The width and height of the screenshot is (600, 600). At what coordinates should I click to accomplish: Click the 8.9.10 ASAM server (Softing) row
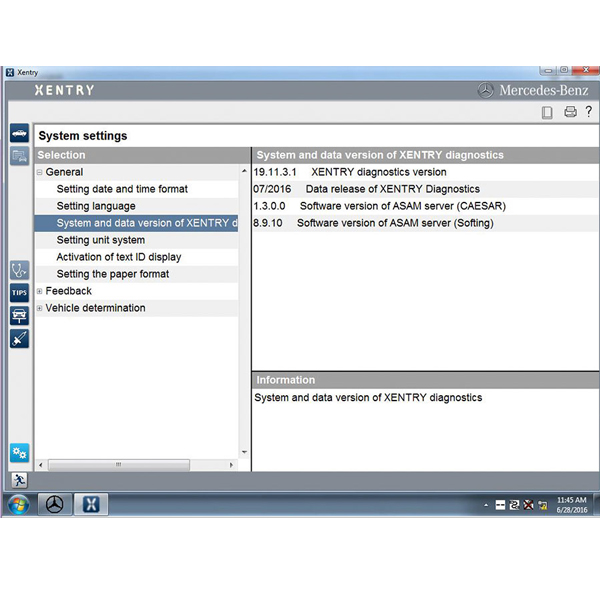coord(426,223)
